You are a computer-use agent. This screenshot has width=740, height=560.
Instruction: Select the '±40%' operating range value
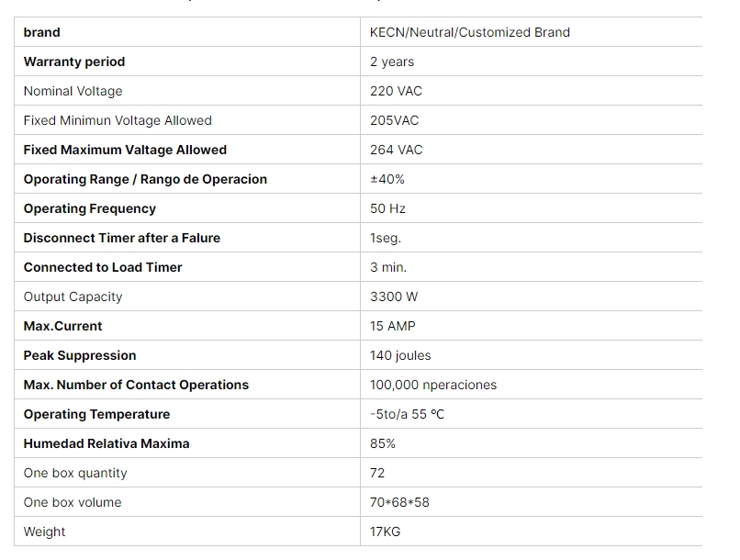pos(387,179)
